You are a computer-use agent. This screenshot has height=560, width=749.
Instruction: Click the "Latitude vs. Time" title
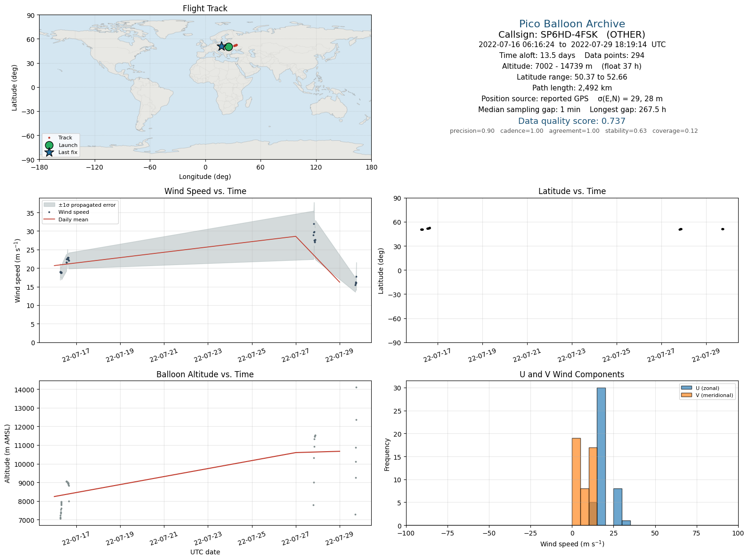click(x=572, y=191)
